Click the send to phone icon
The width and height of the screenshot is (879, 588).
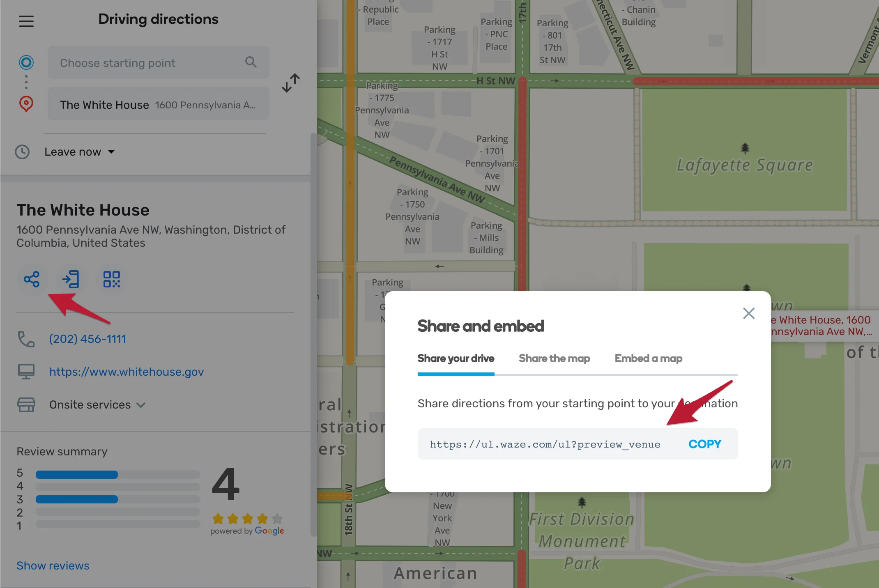[71, 279]
